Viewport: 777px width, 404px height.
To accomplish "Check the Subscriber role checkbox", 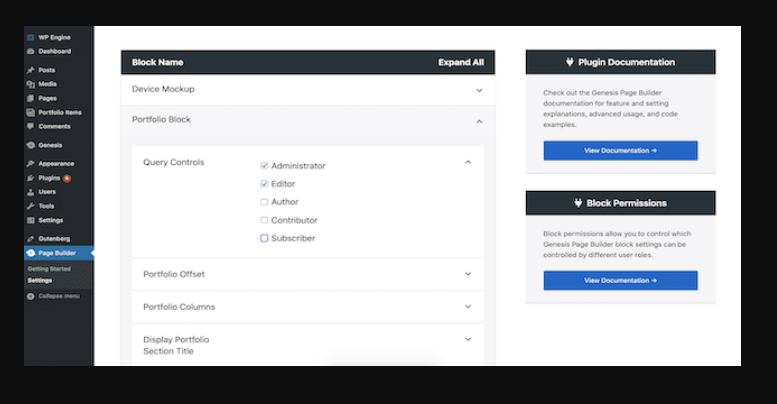I will click(x=264, y=238).
